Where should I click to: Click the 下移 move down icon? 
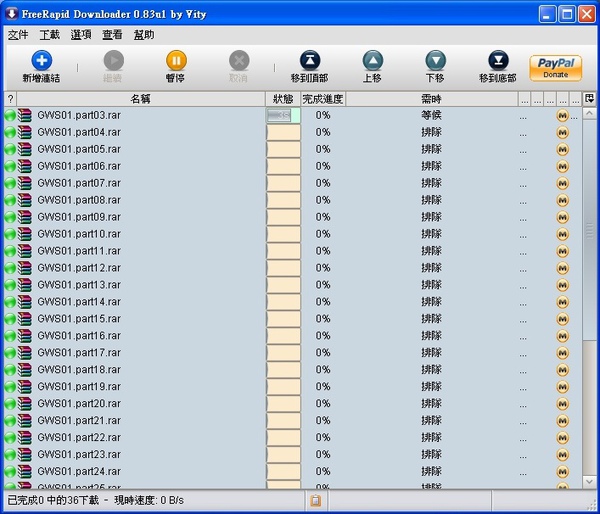coord(435,61)
